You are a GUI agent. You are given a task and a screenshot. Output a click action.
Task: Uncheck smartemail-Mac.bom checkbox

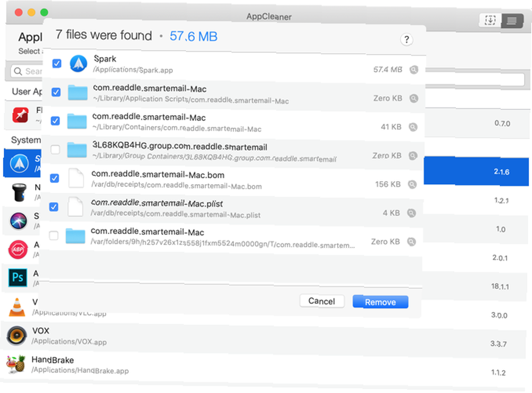(x=54, y=178)
